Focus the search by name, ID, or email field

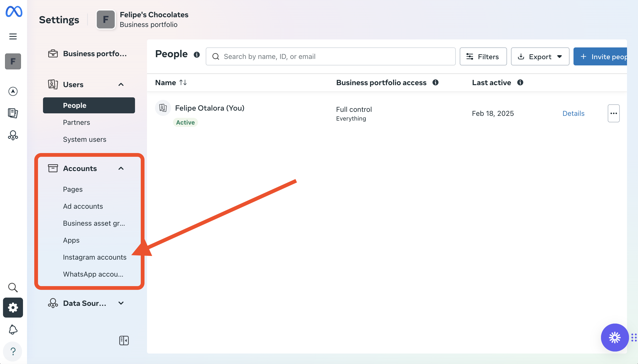tap(330, 56)
